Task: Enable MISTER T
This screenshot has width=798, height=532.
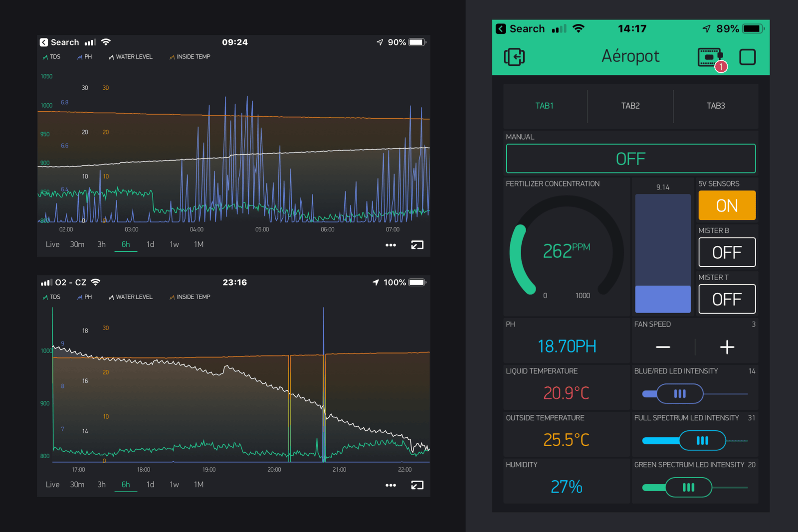Action: (727, 299)
